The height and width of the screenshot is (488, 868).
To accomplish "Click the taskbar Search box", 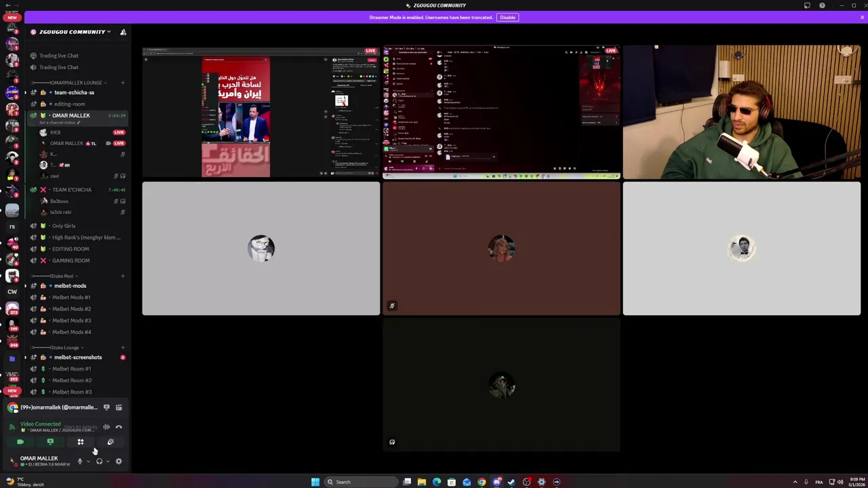I will (361, 482).
